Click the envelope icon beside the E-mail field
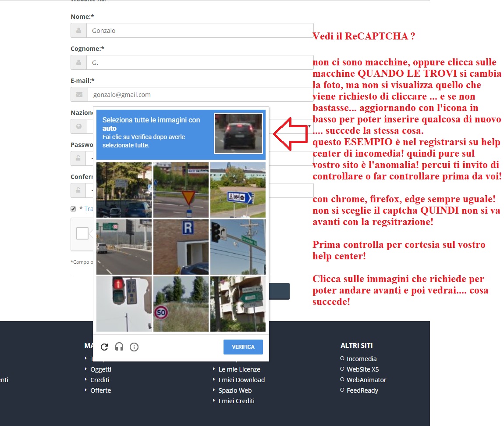Image resolution: width=504 pixels, height=426 pixels. pos(79,95)
